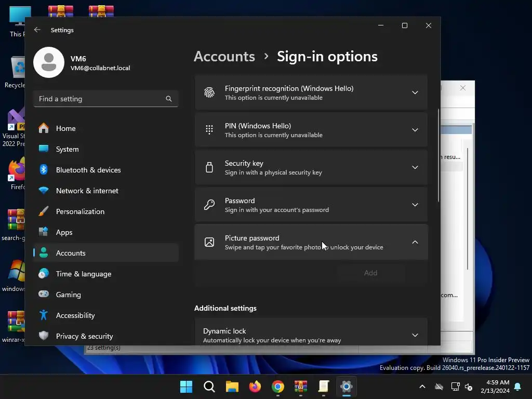Image resolution: width=532 pixels, height=399 pixels.
Task: Collapse the Picture password section
Action: coord(311,242)
